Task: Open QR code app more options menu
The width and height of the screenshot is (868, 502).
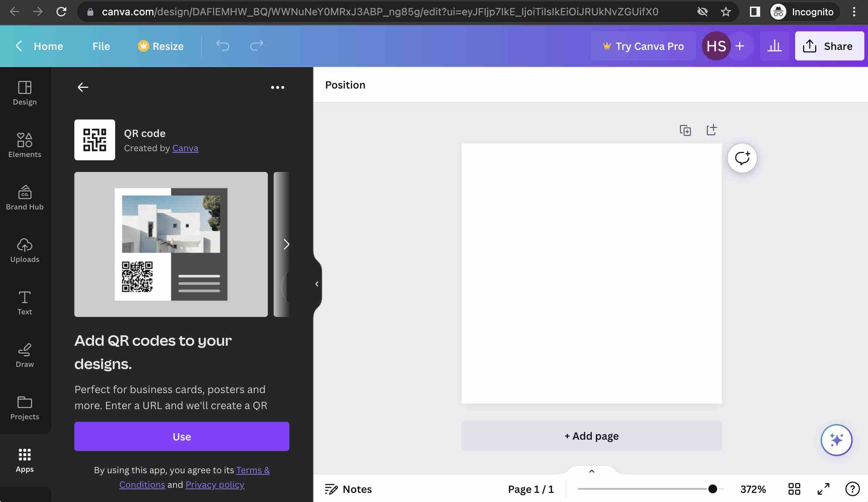Action: coord(277,87)
